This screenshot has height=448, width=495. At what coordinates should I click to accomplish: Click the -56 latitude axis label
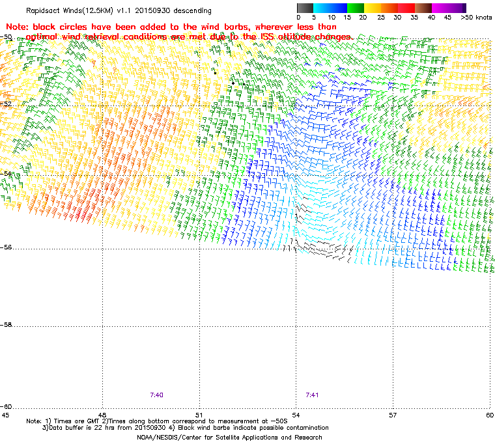coord(6,247)
